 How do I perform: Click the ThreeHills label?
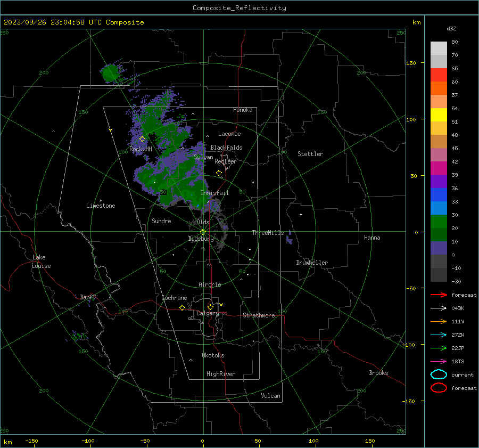268,233
